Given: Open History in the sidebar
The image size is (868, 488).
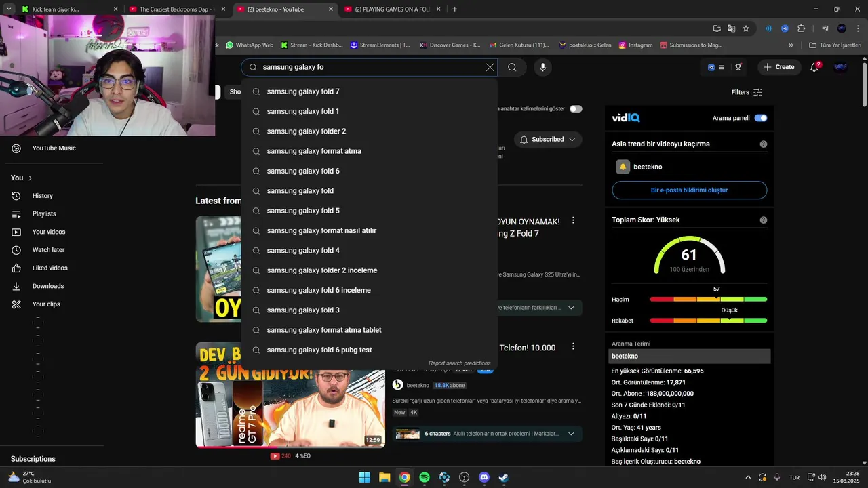Looking at the screenshot, I should pos(42,196).
